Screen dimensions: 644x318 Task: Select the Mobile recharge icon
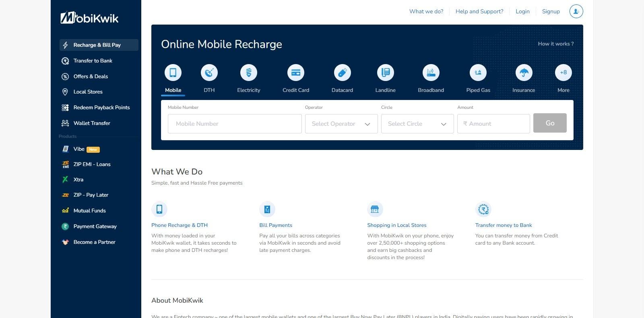pyautogui.click(x=173, y=73)
